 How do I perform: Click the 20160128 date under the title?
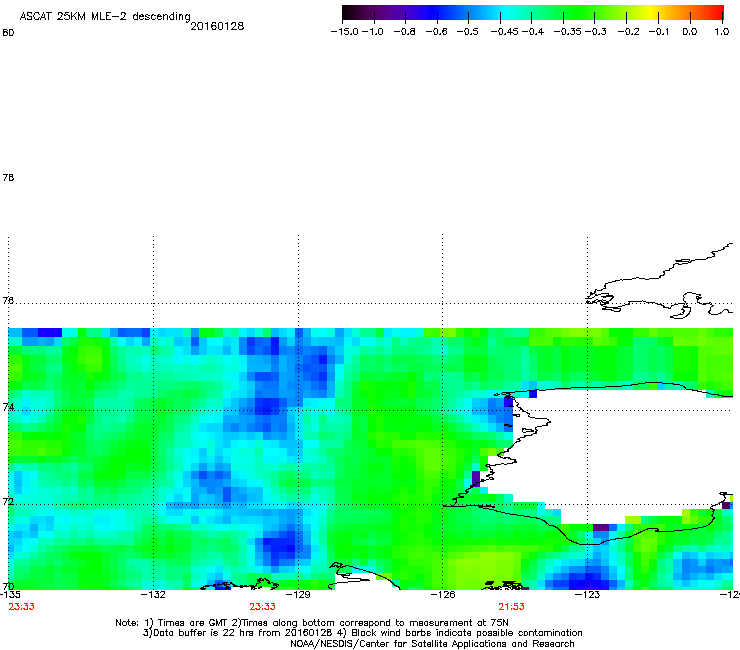click(217, 26)
